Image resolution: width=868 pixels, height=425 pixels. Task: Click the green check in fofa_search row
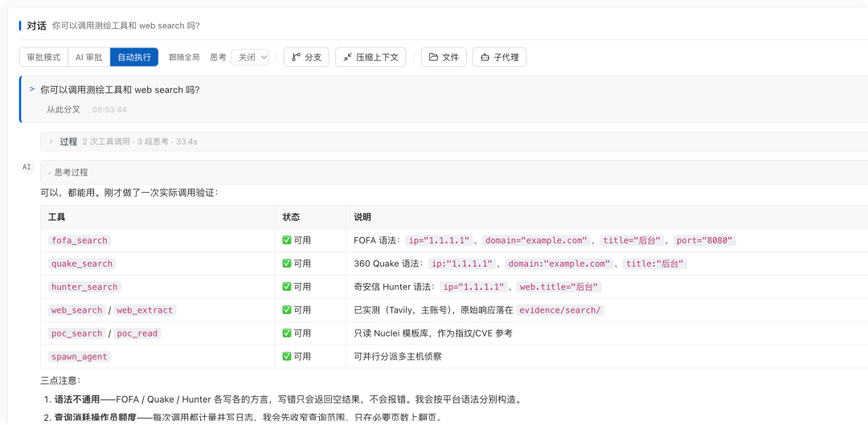click(x=287, y=240)
